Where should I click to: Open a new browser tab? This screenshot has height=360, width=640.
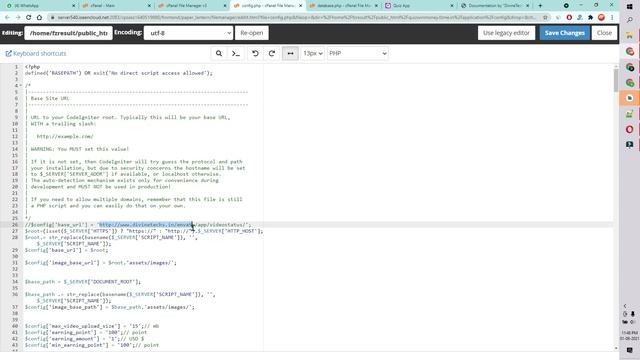tap(540, 6)
